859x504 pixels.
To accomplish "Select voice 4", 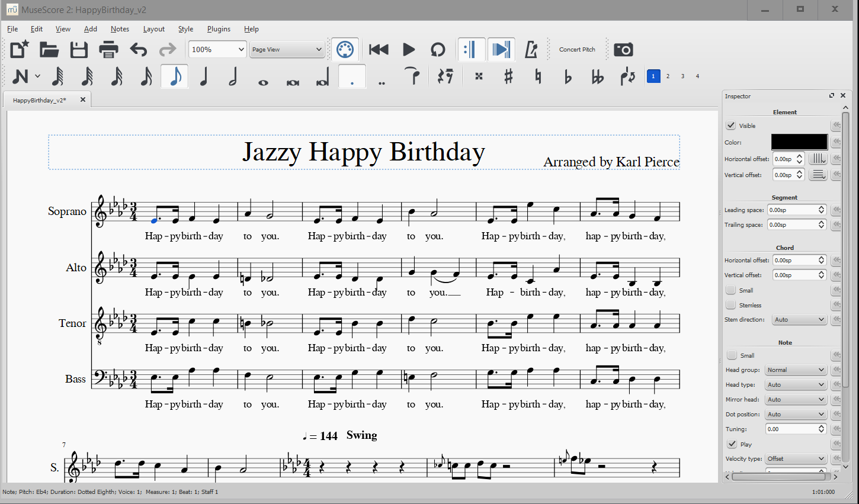I will click(x=698, y=76).
